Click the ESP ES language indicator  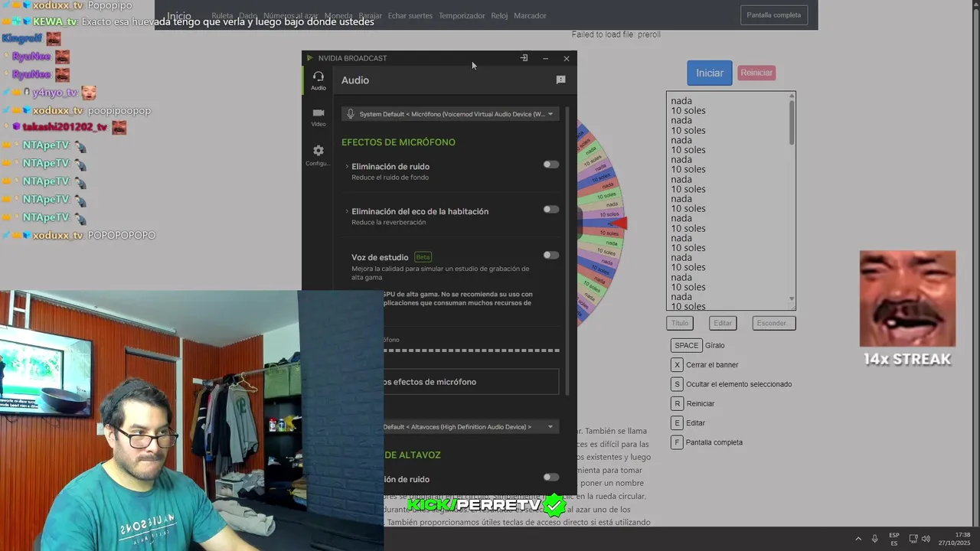click(893, 539)
